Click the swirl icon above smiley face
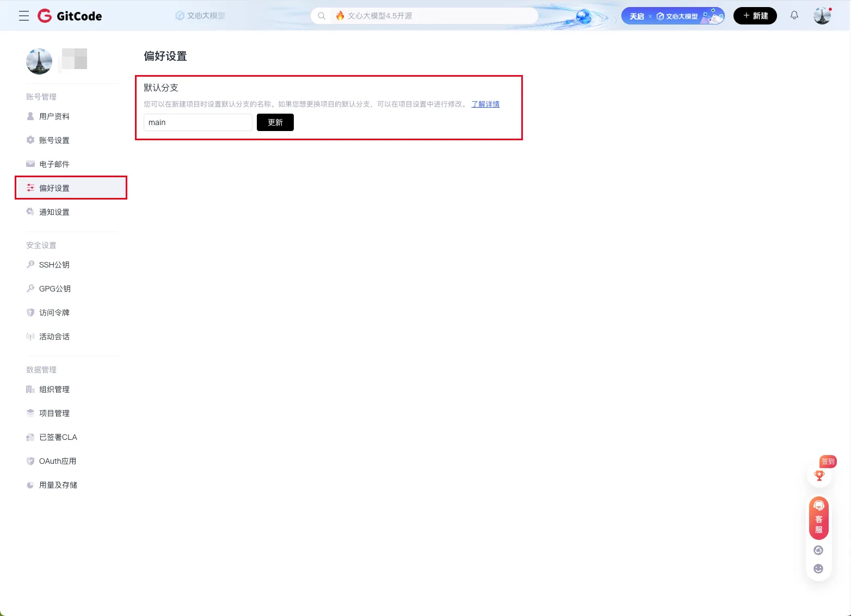851x616 pixels. (818, 550)
